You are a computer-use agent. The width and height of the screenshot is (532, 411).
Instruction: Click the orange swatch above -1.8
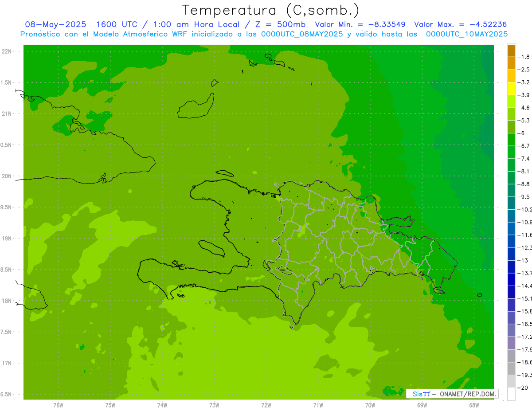pos(512,51)
